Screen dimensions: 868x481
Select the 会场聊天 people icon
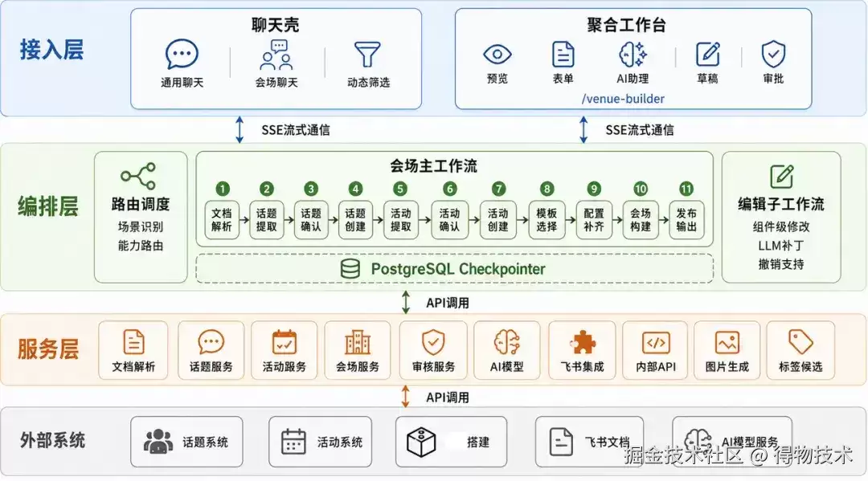[x=276, y=55]
